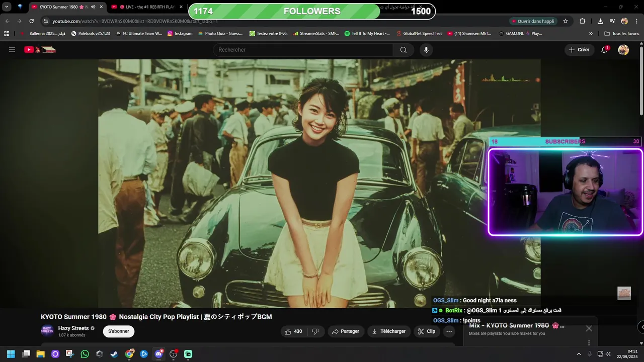
Task: Open the Ballerina 2025 bookmark
Action: (43, 34)
